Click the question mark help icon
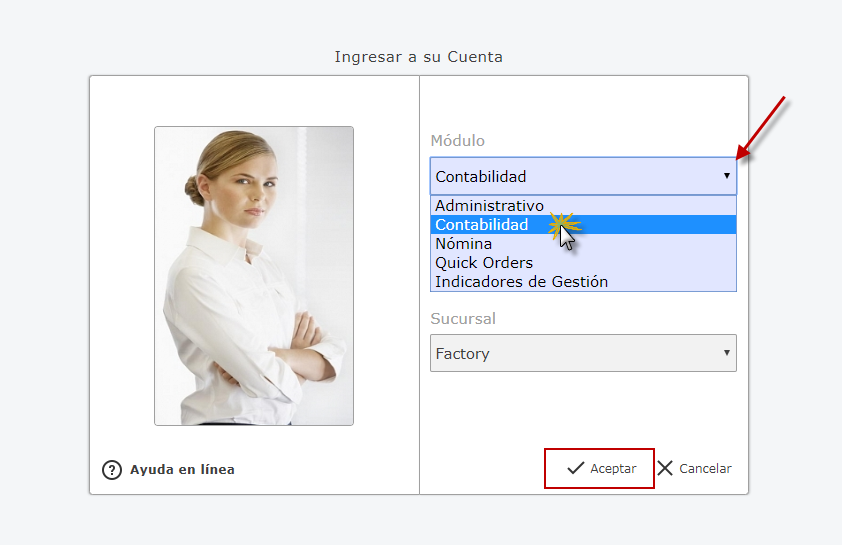This screenshot has width=842, height=545. point(112,469)
